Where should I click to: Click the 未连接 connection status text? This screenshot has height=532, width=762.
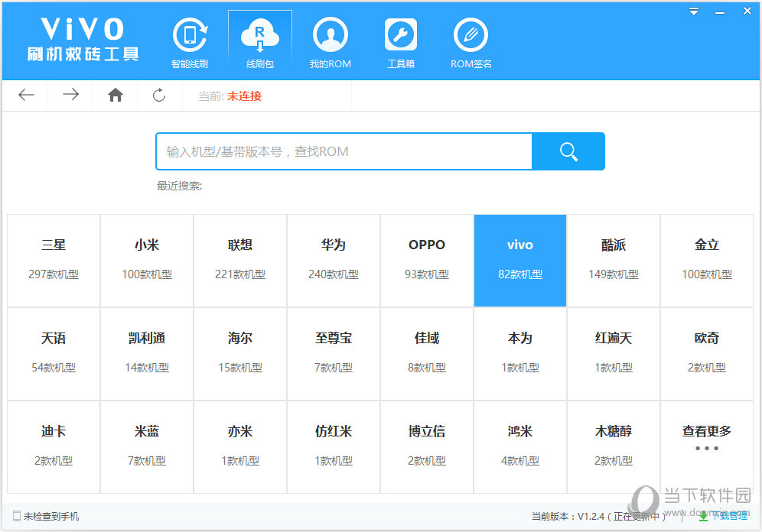coord(244,96)
